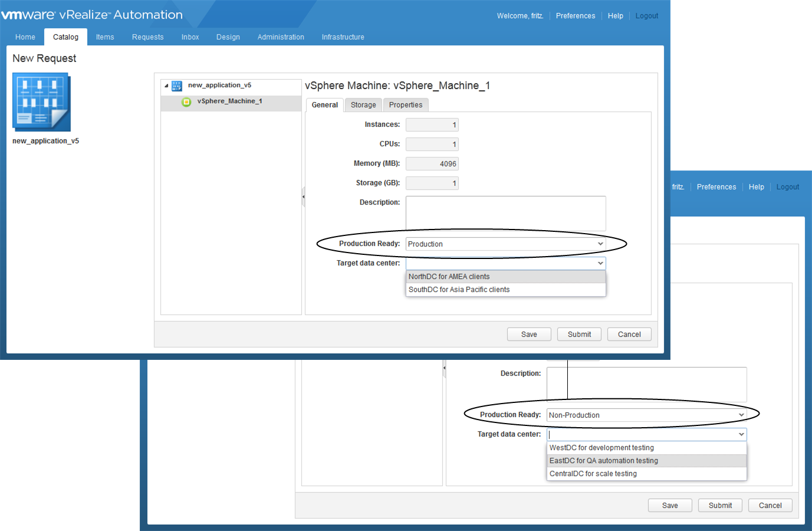Image resolution: width=812 pixels, height=531 pixels.
Task: Click the Description text area in front window
Action: click(506, 214)
